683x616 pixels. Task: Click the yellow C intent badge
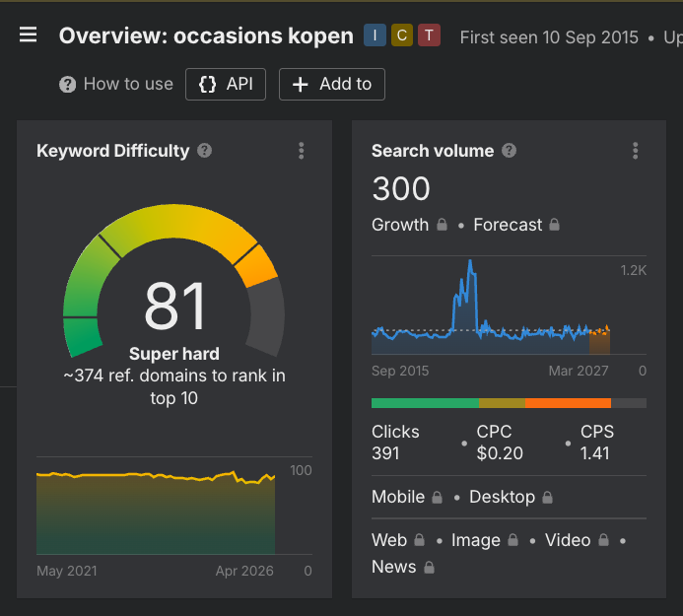click(x=402, y=35)
